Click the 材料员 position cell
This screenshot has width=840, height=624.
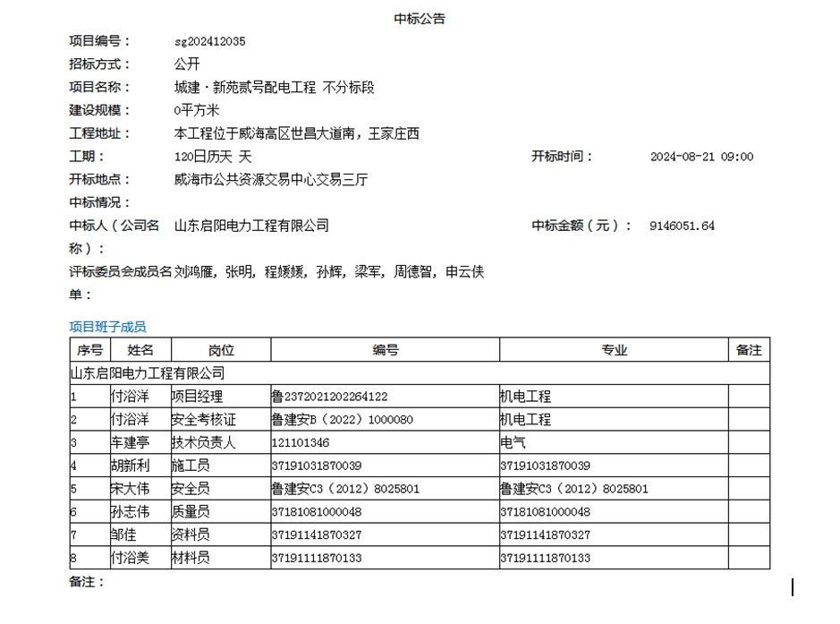(191, 559)
